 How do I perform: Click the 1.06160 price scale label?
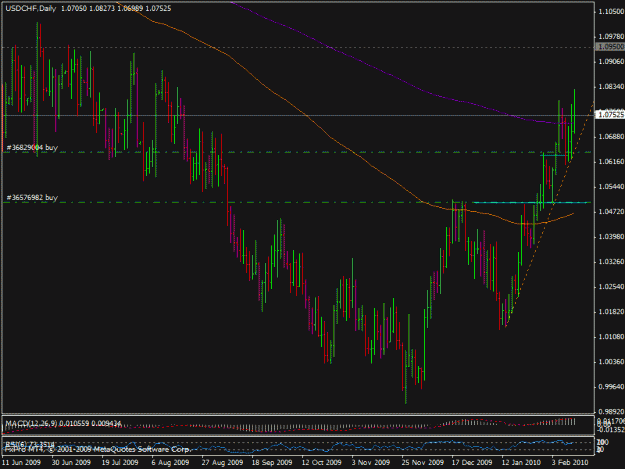pos(611,162)
